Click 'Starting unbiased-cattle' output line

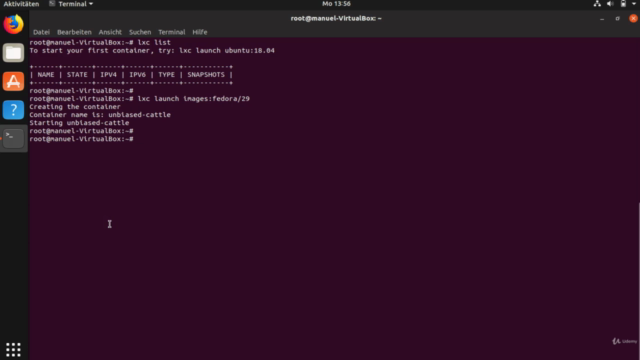point(79,123)
